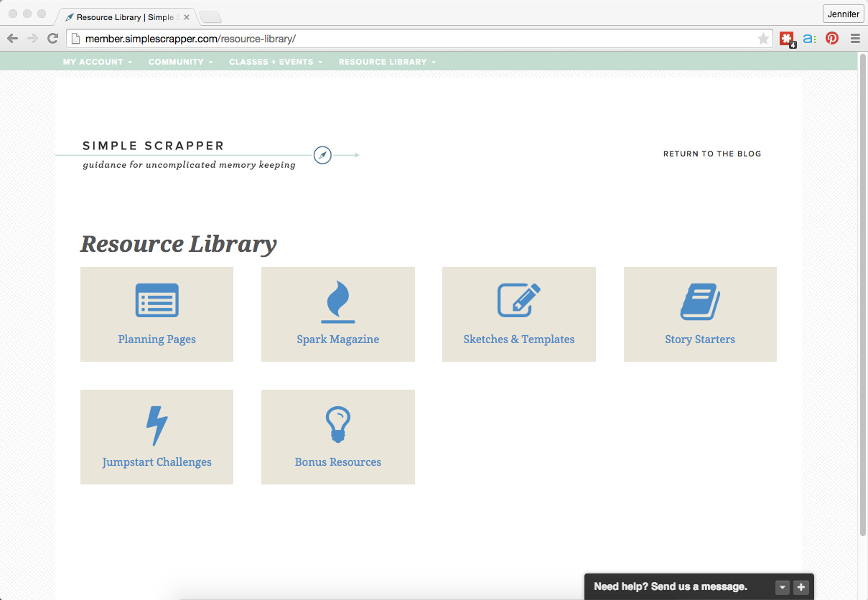Click the Spark Magazine flame icon
Screen dimensions: 868x600
(x=337, y=301)
